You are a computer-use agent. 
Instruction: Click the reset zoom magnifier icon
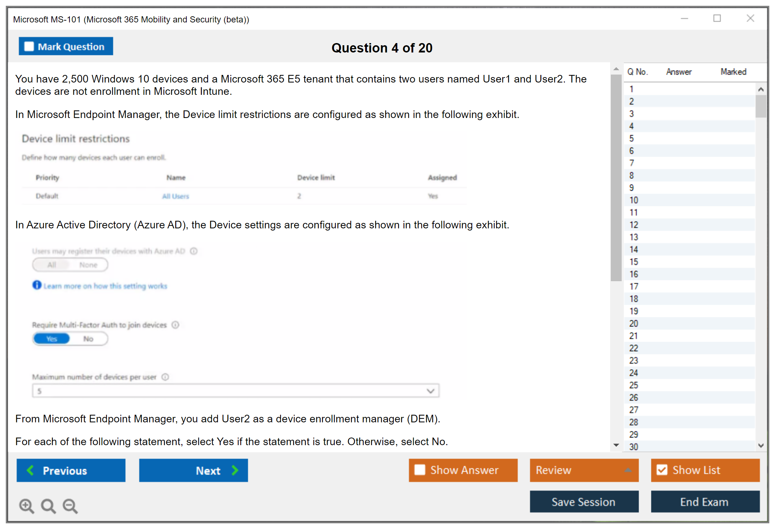tap(48, 506)
